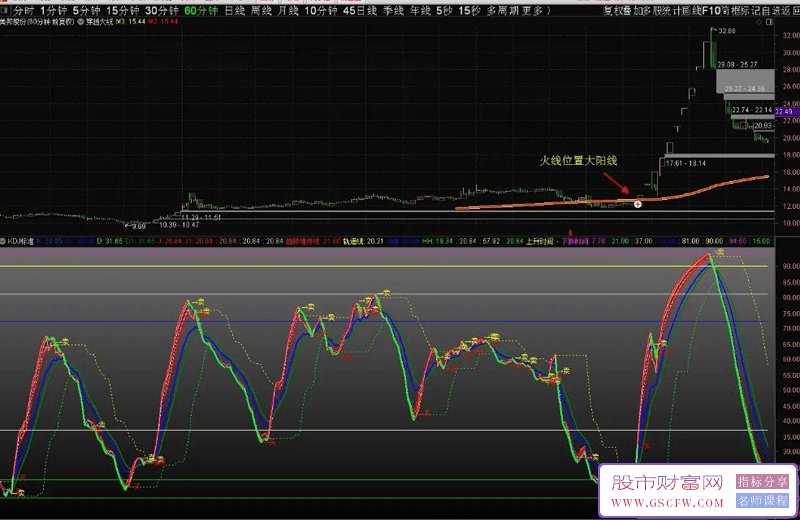This screenshot has height=520, width=800.
Task: Click the 32.86 high price label
Action: point(727,31)
